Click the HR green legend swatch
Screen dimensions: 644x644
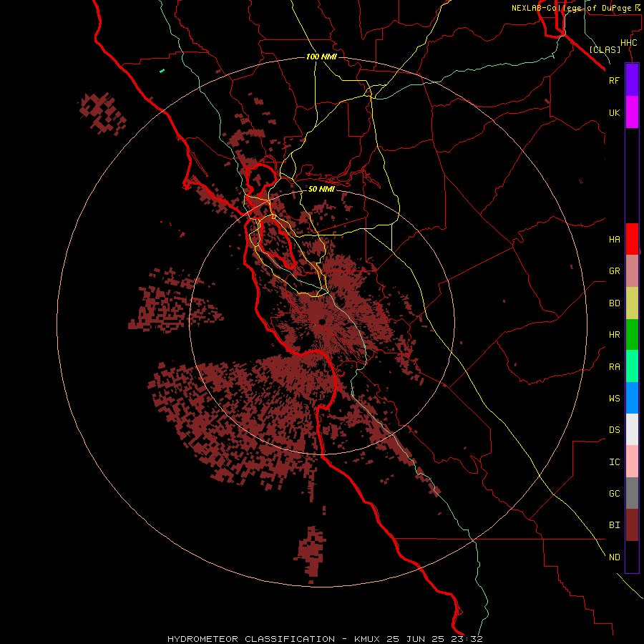pyautogui.click(x=632, y=335)
